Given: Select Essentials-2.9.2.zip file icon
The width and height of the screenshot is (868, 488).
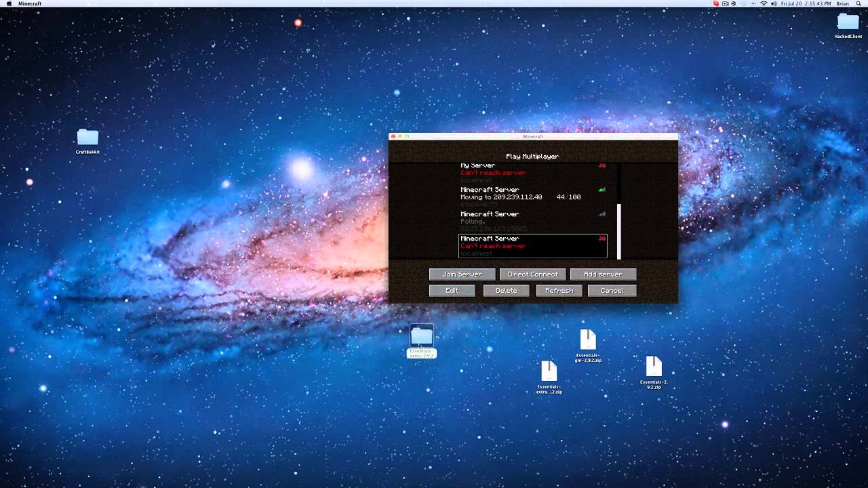Looking at the screenshot, I should (x=654, y=372).
